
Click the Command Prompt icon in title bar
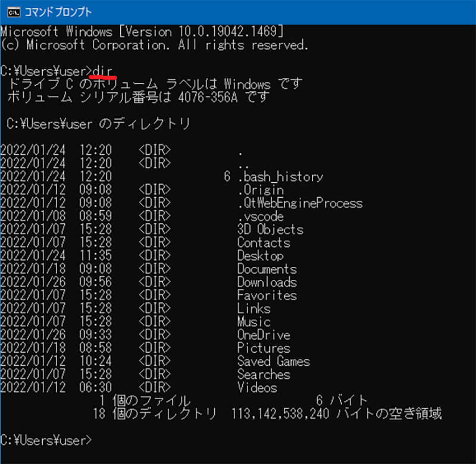pyautogui.click(x=11, y=11)
